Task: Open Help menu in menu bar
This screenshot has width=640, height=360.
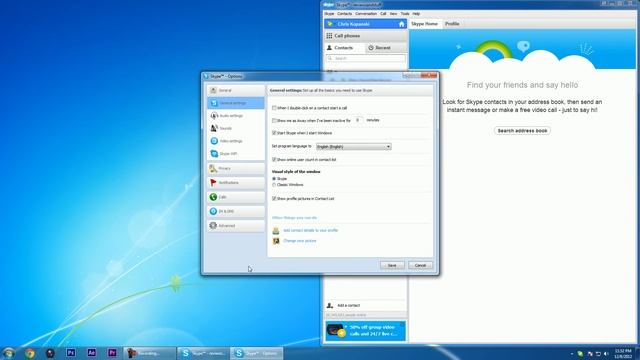Action: [416, 14]
